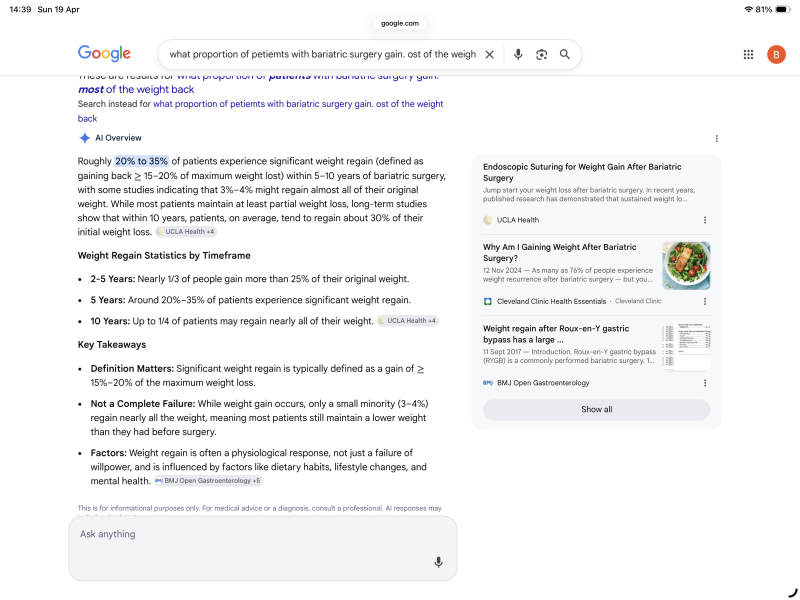
Task: Click the 'Key Takeaways' heading
Action: pyautogui.click(x=112, y=345)
